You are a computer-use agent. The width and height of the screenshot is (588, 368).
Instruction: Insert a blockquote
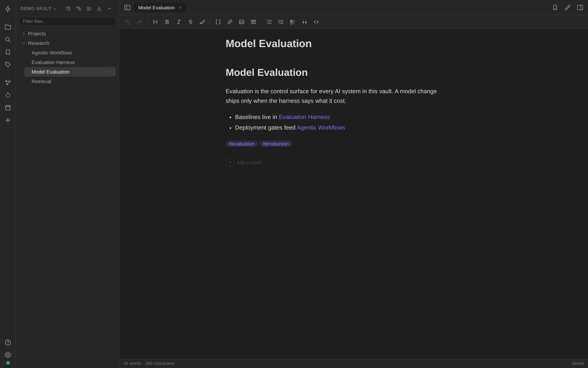tap(304, 22)
